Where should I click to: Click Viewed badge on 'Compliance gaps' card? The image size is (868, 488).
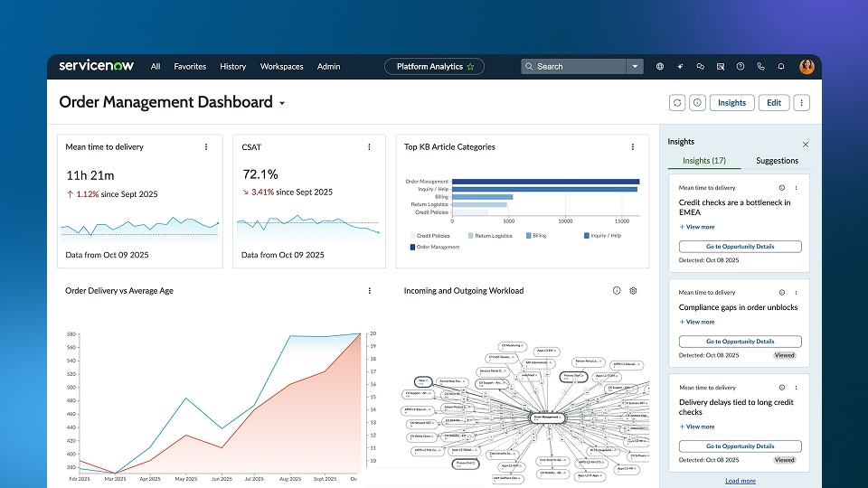pos(785,355)
